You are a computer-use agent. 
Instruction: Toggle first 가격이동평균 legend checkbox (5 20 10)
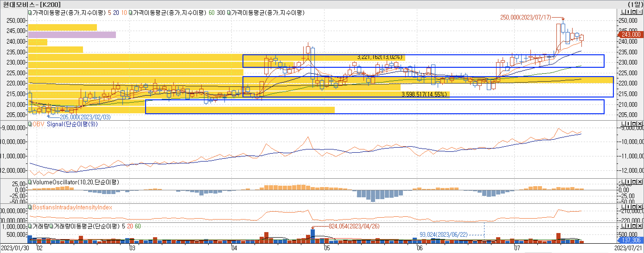(30, 13)
